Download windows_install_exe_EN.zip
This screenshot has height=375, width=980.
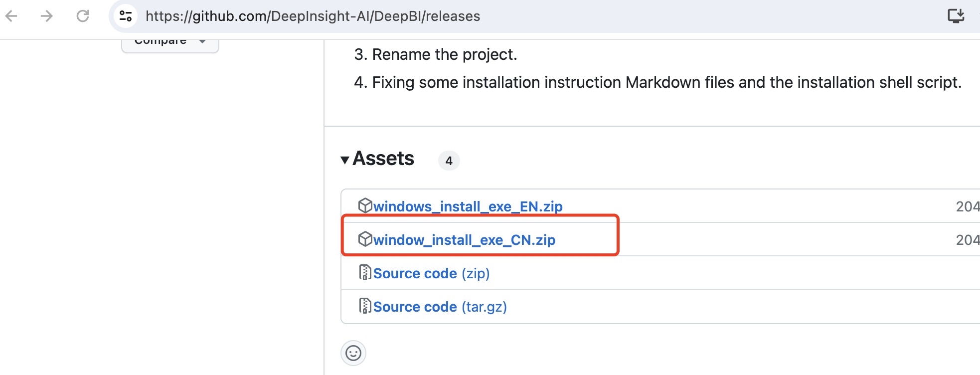point(468,206)
